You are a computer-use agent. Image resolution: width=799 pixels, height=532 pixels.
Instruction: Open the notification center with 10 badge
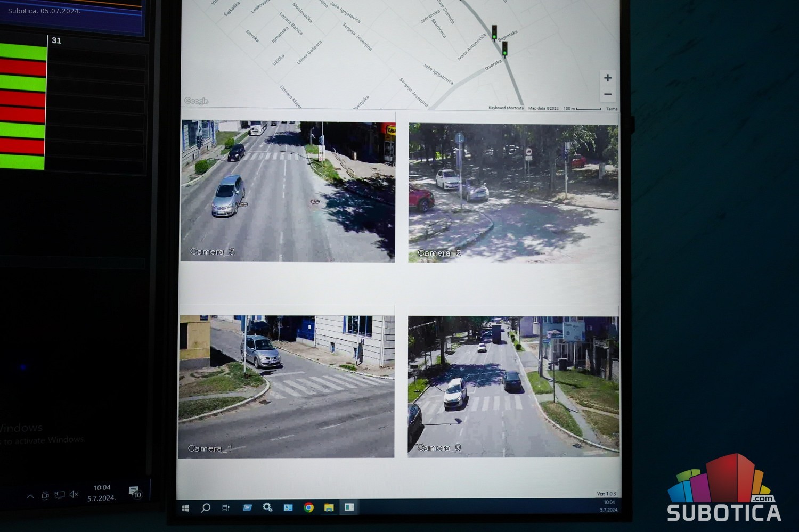134,492
